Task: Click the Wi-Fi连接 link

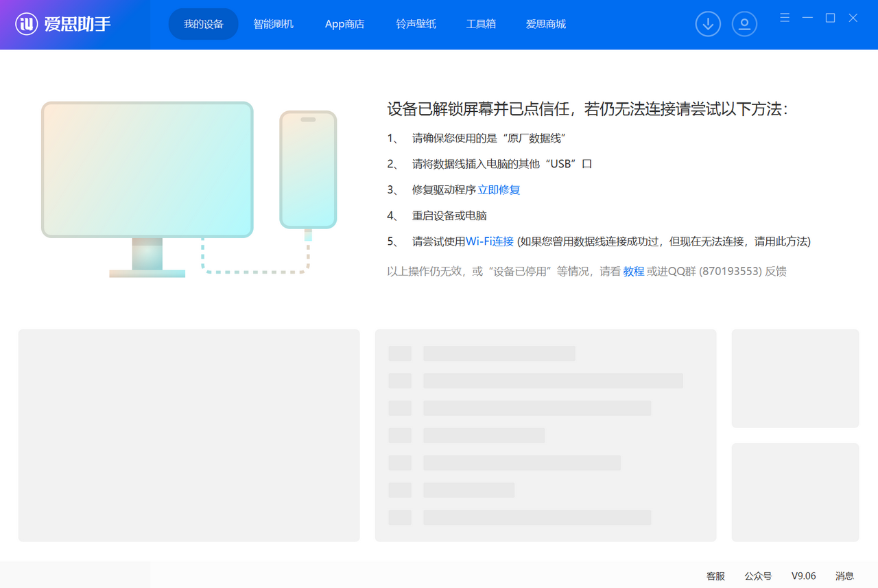Action: click(490, 242)
